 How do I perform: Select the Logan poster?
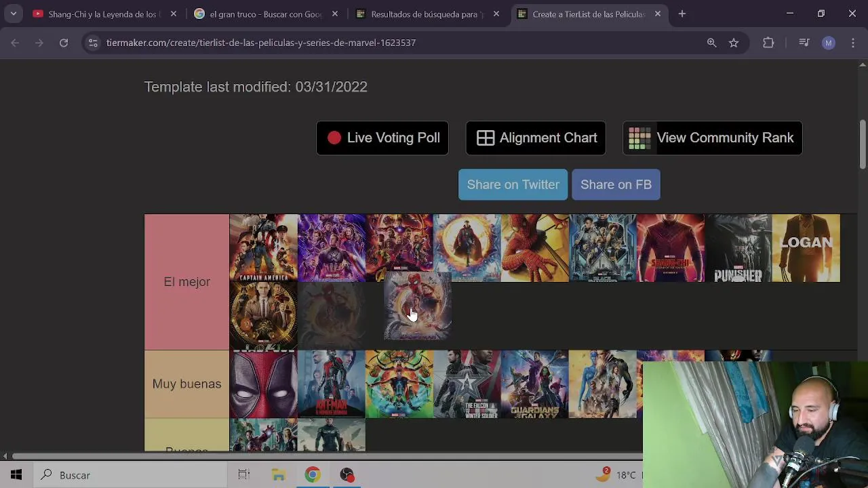tap(806, 248)
